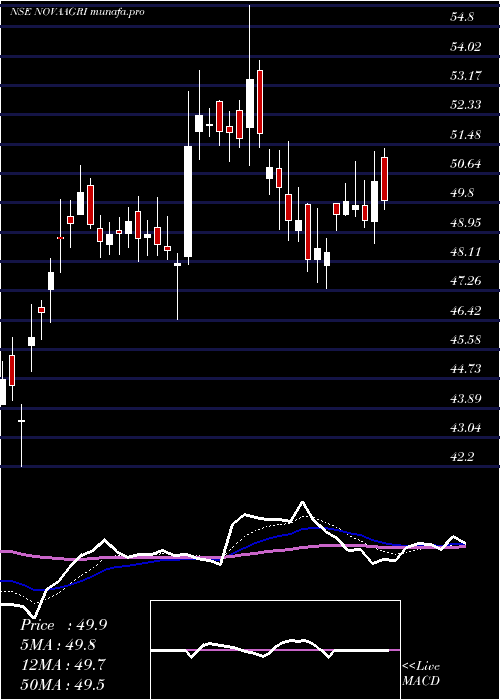Click the NSE NOVAAGRI munafa.pro chart title
The image size is (500, 700).
click(77, 12)
